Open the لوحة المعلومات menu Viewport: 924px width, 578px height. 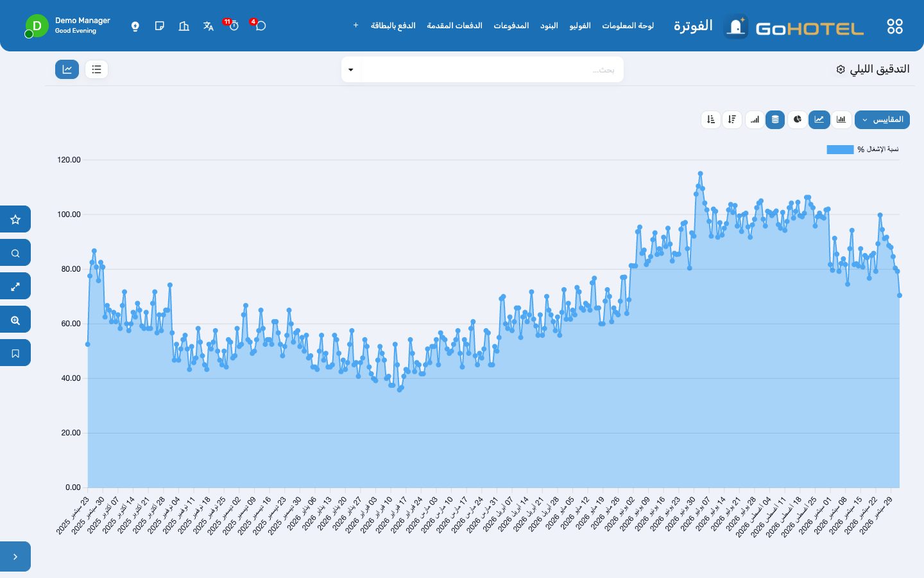(628, 26)
